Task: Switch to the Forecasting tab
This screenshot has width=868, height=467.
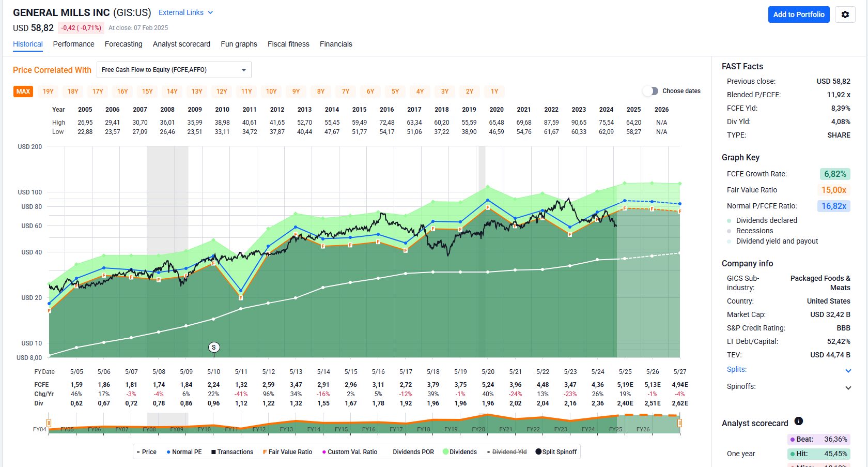Action: (123, 44)
